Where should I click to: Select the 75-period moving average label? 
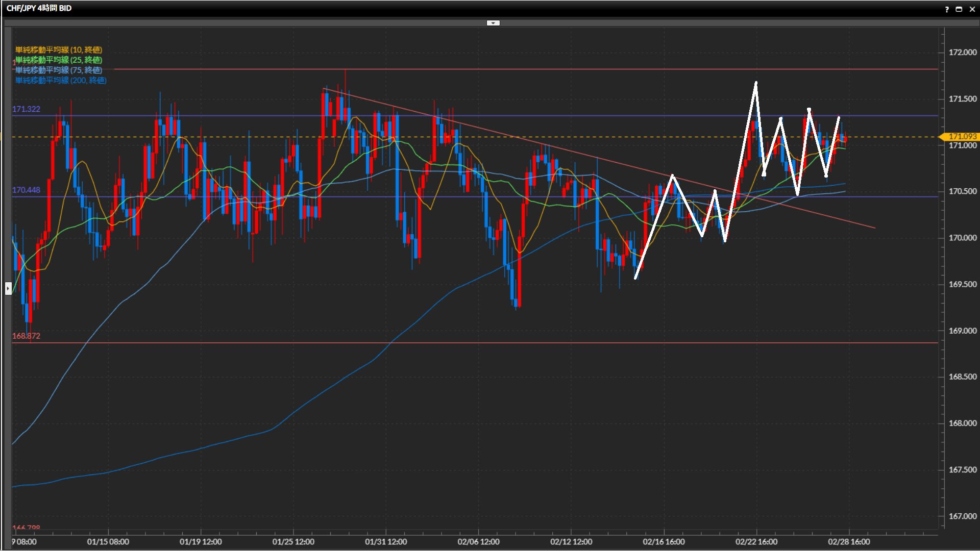58,70
